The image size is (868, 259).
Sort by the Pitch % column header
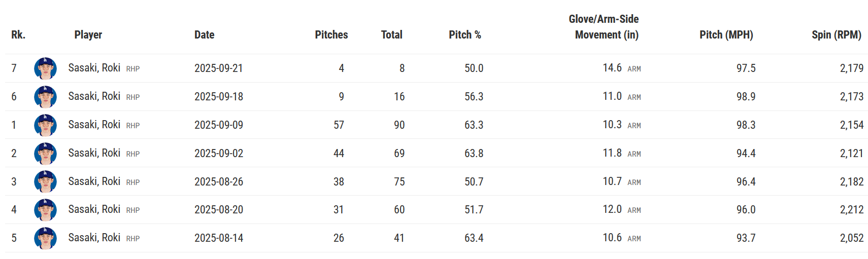point(465,35)
